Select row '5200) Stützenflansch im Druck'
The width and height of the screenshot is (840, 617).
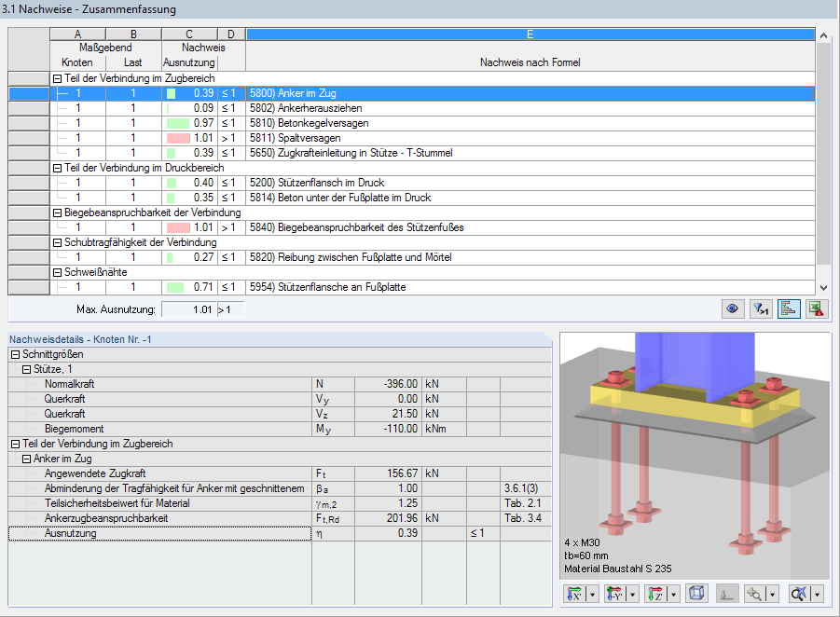433,183
